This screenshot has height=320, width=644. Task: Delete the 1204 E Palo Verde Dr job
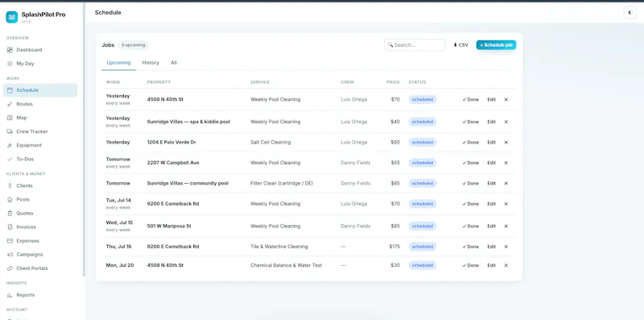tap(506, 143)
